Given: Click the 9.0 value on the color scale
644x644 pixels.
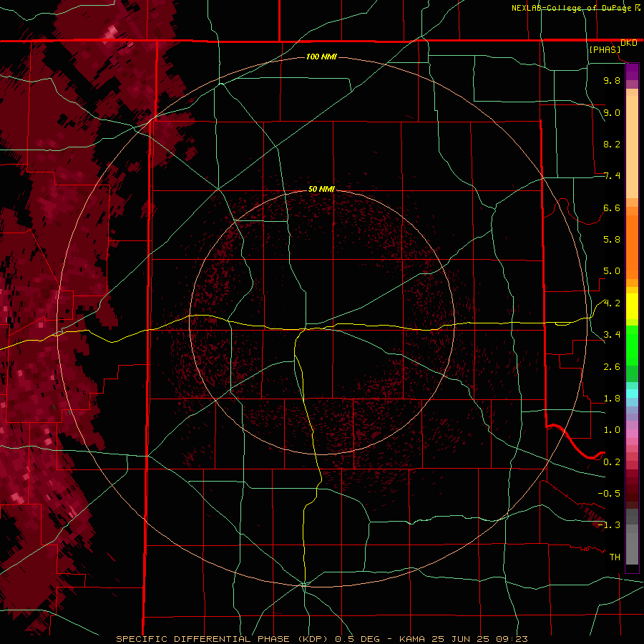Looking at the screenshot, I should point(612,112).
